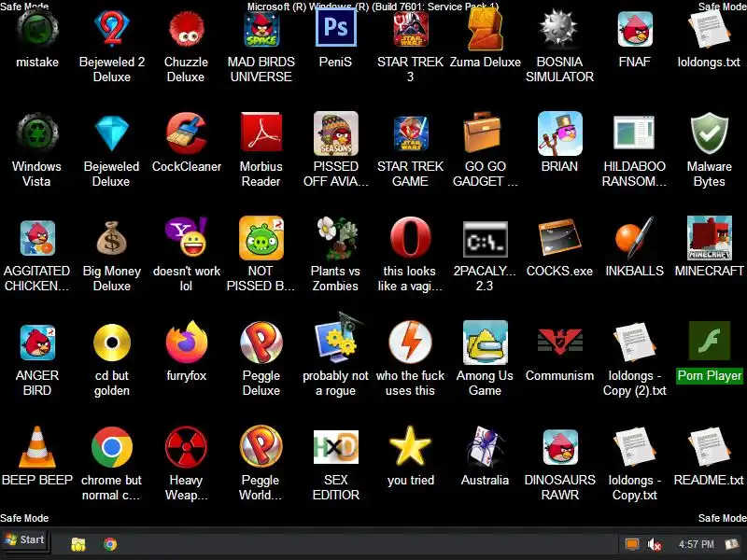Launch Peggle World icon

coord(261,446)
